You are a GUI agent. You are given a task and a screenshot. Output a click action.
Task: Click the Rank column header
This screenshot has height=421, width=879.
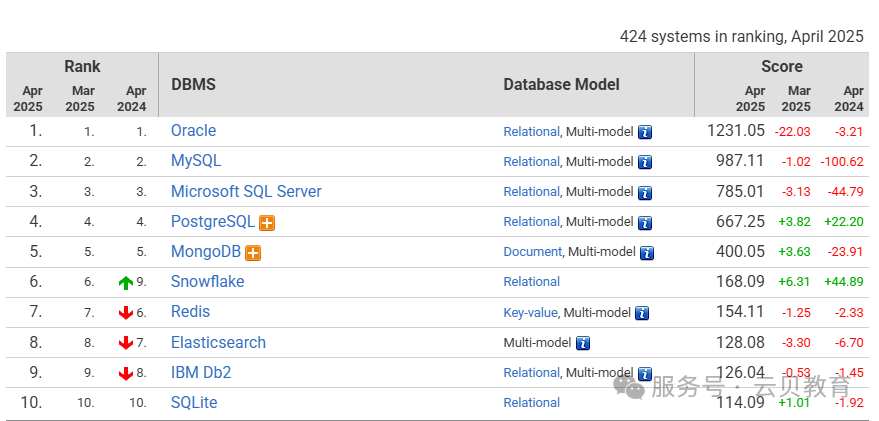point(82,66)
